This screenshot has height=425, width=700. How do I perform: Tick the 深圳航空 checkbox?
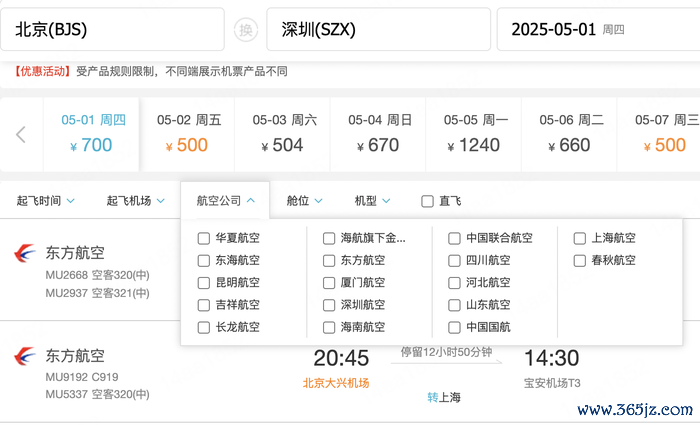[x=329, y=305]
